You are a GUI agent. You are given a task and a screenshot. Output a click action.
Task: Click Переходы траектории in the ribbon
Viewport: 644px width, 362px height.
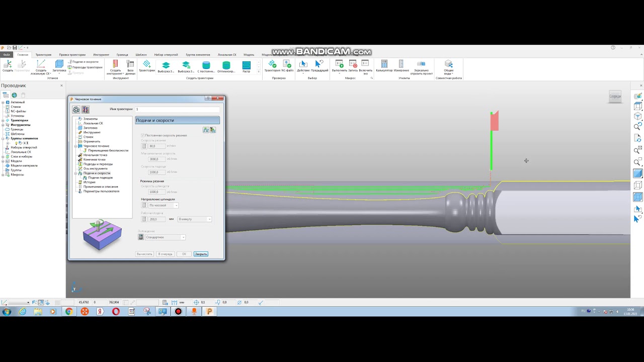point(85,67)
